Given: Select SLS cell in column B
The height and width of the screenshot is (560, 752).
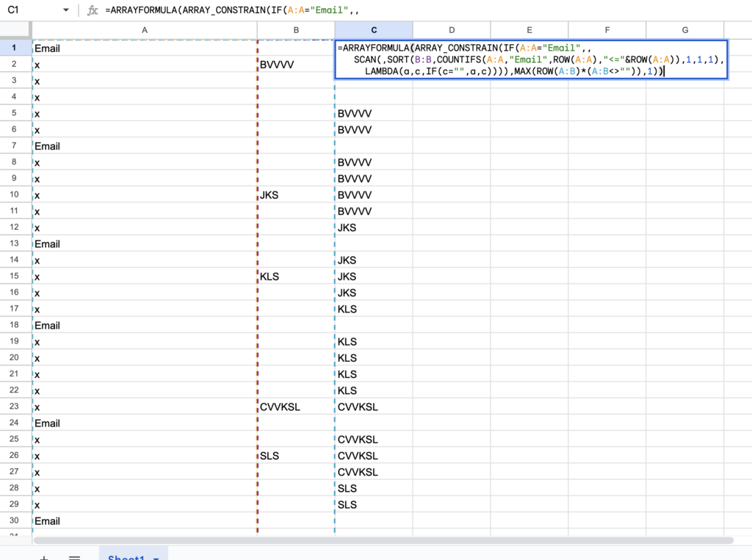Looking at the screenshot, I should click(x=296, y=456).
